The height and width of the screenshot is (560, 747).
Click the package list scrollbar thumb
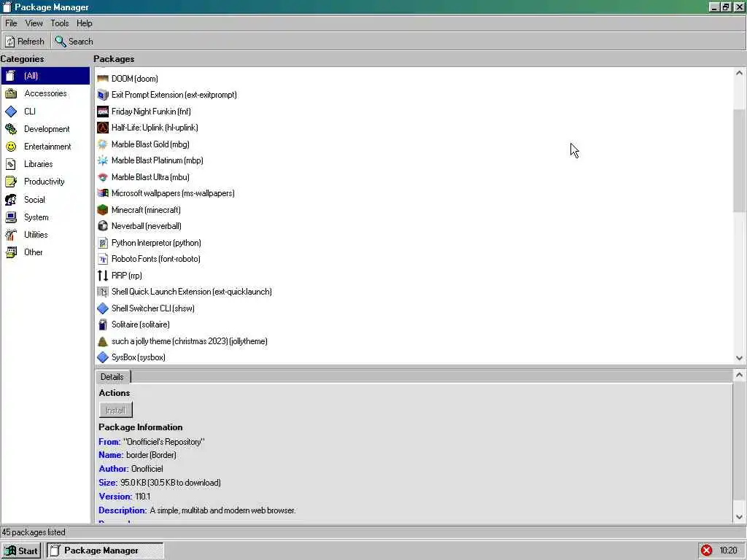(739, 161)
